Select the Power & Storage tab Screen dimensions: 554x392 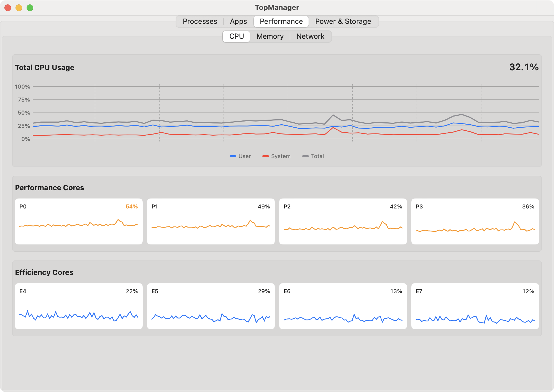point(343,21)
